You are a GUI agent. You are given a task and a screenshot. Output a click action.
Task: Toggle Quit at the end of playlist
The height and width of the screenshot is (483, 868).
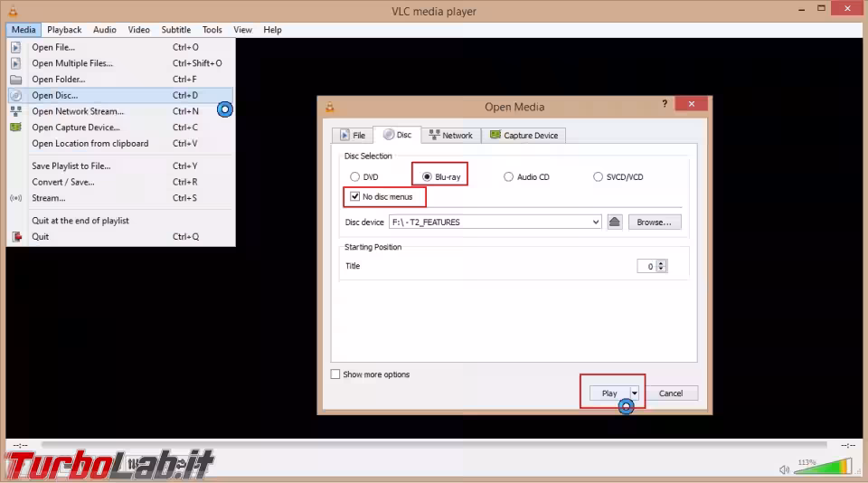point(119,221)
